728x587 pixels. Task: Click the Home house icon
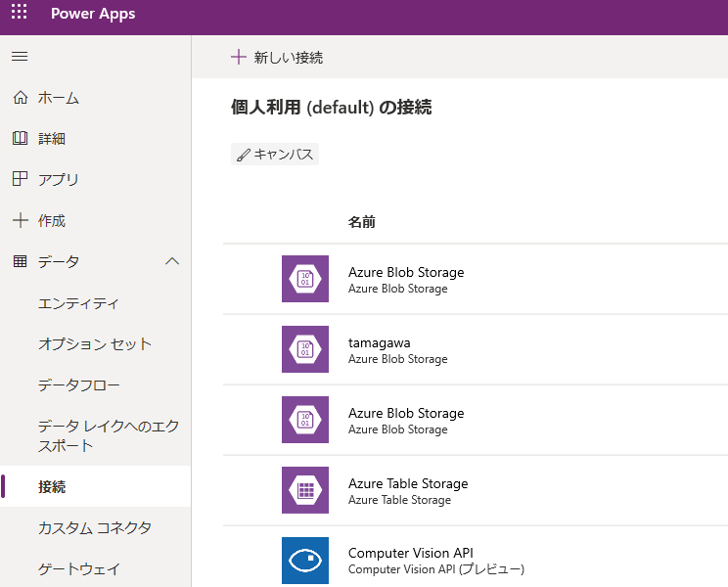tap(20, 98)
